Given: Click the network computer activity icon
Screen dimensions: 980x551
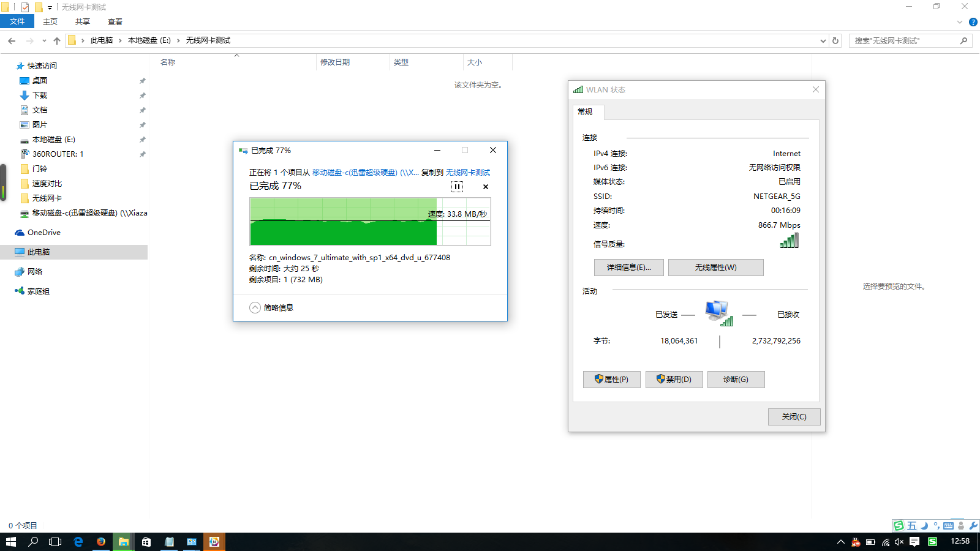Looking at the screenshot, I should click(x=718, y=313).
